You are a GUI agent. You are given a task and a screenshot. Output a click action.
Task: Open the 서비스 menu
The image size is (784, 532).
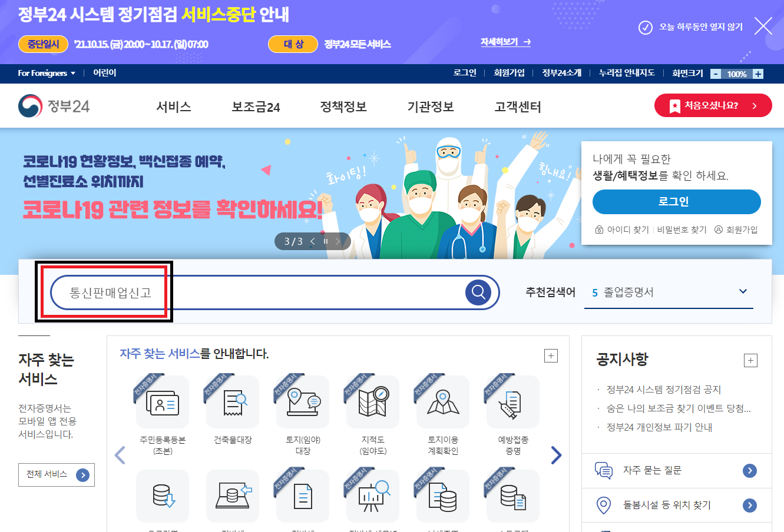coord(174,107)
